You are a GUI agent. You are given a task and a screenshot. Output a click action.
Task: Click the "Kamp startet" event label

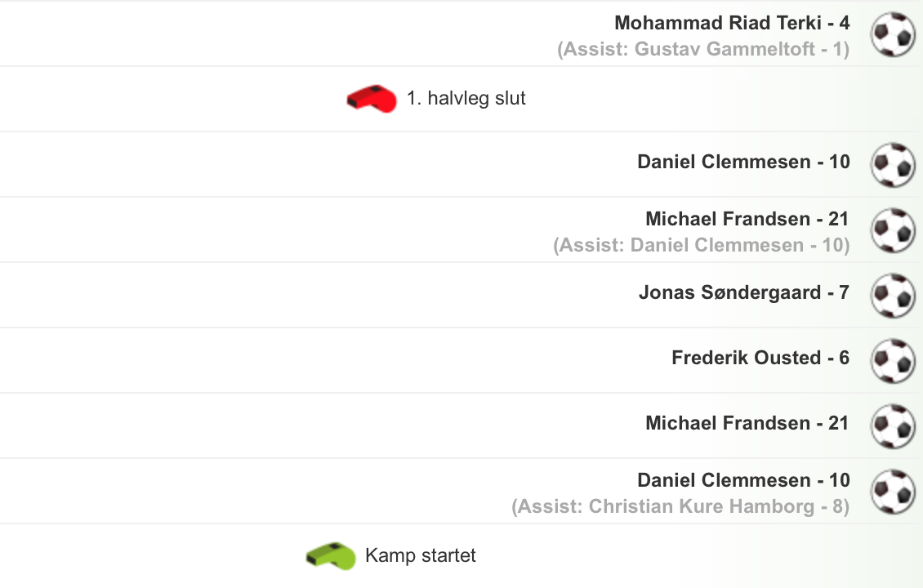(421, 556)
